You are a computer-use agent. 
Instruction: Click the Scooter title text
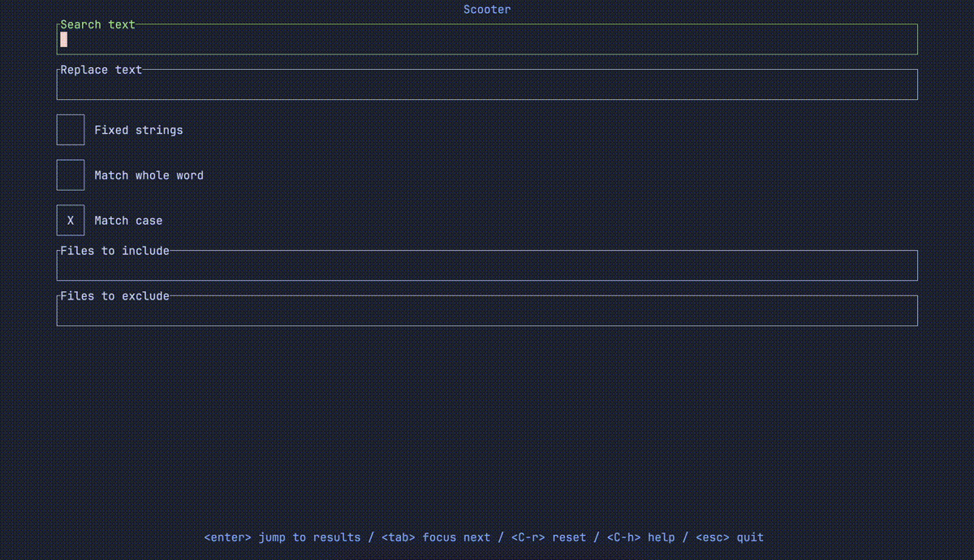tap(487, 10)
